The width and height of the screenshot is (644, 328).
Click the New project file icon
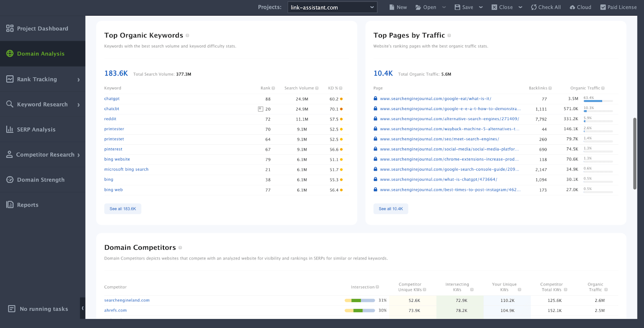click(392, 7)
